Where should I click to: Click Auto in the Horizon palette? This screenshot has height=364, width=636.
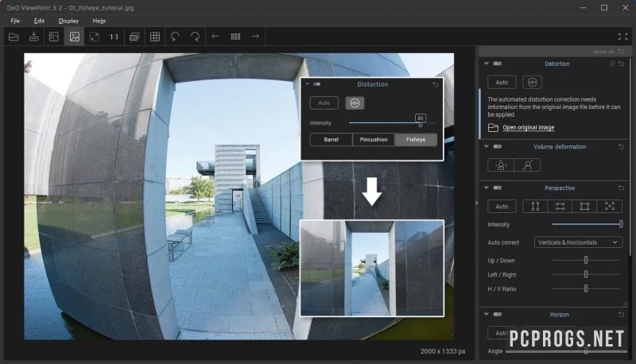click(x=500, y=333)
